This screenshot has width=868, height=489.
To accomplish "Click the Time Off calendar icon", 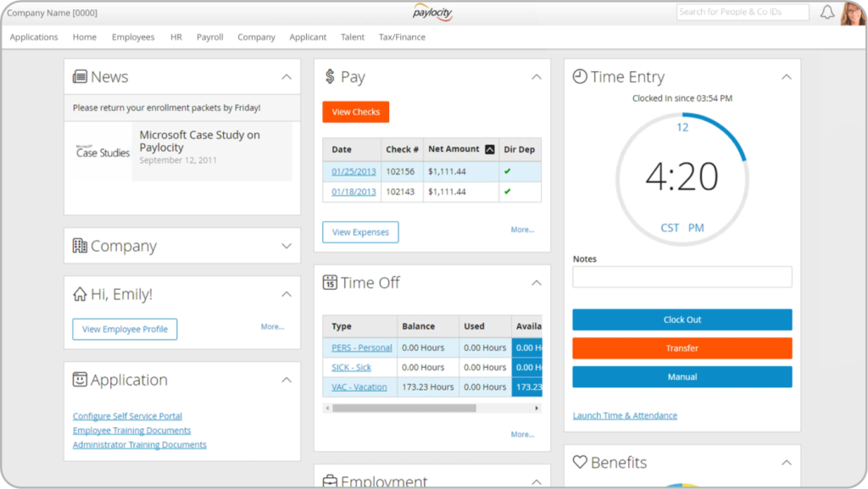I will (x=330, y=283).
